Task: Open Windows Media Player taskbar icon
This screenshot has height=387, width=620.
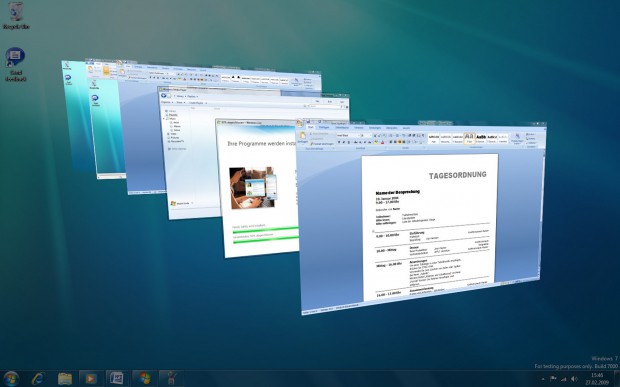Action: pos(90,378)
